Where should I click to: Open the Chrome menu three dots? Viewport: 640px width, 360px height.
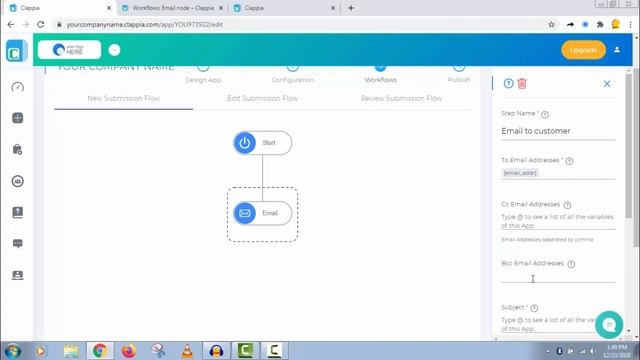click(x=631, y=24)
